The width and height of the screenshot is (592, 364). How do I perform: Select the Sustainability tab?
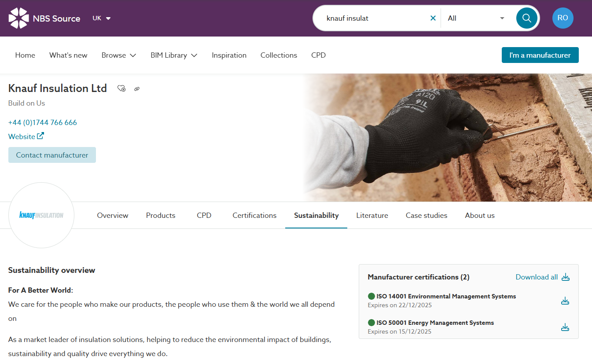pyautogui.click(x=316, y=215)
